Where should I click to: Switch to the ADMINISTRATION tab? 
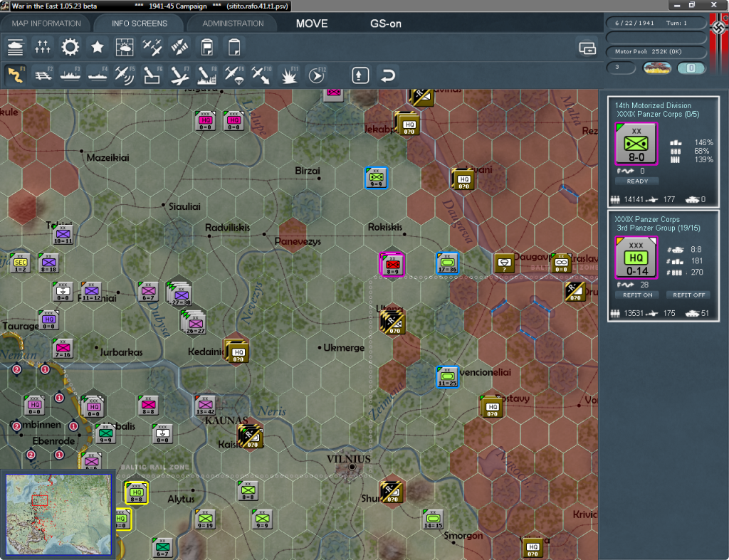[x=233, y=23]
